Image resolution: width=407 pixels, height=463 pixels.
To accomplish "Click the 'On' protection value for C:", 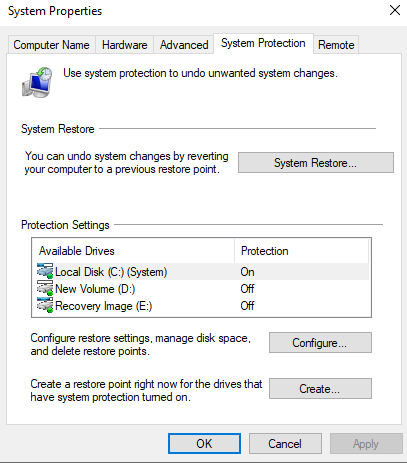I will pos(247,272).
